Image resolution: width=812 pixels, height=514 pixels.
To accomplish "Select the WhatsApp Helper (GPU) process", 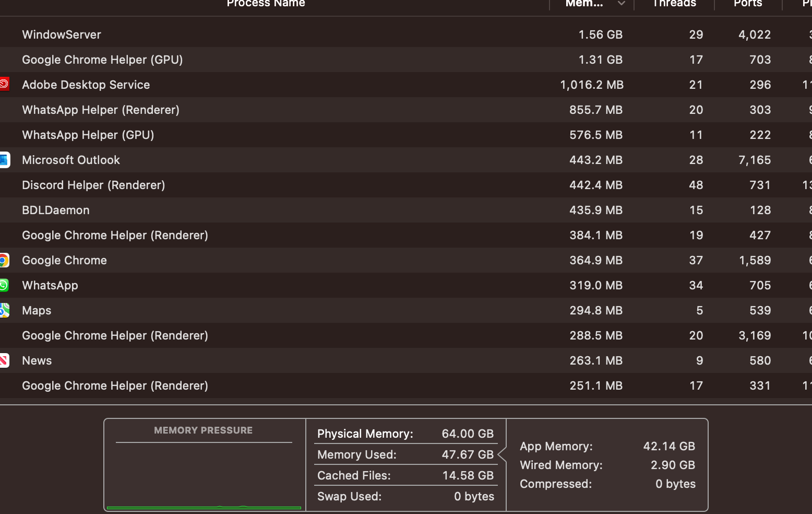I will tap(88, 135).
